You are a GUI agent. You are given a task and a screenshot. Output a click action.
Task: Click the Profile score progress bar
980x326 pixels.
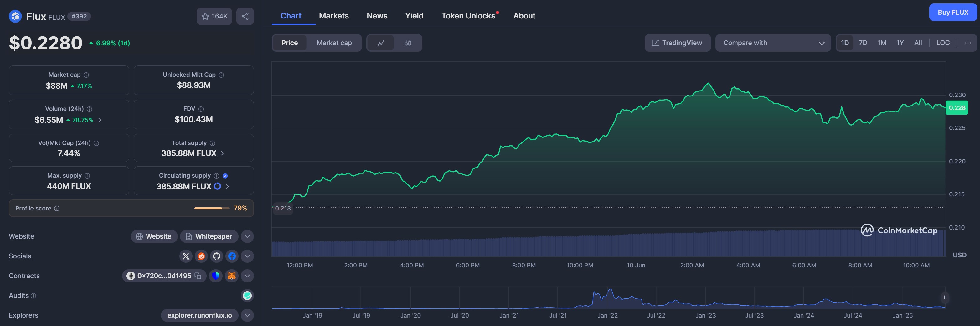[x=212, y=209]
